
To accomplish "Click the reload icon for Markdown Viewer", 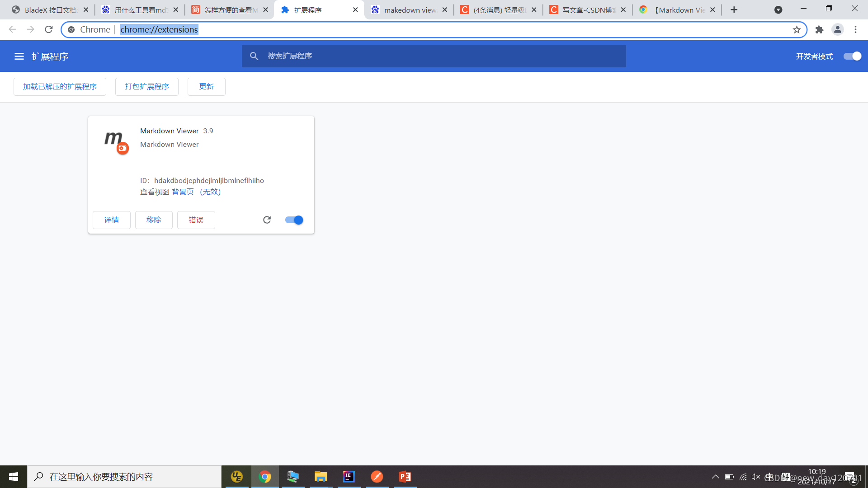I will (x=267, y=220).
